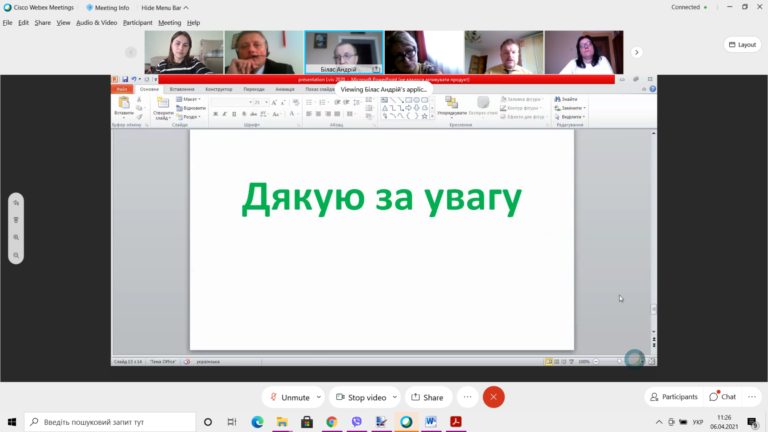Stop video camera
Viewport: 768px width, 432px height.
[x=361, y=397]
